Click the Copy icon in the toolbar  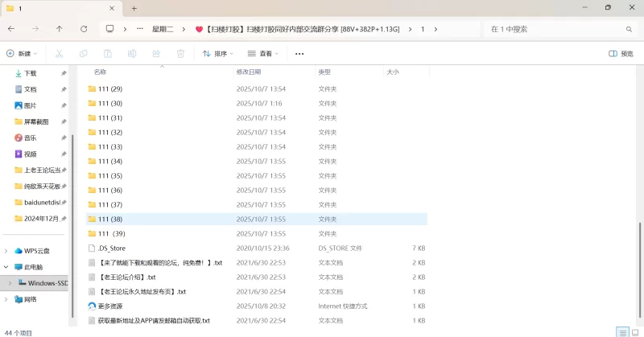click(x=84, y=54)
